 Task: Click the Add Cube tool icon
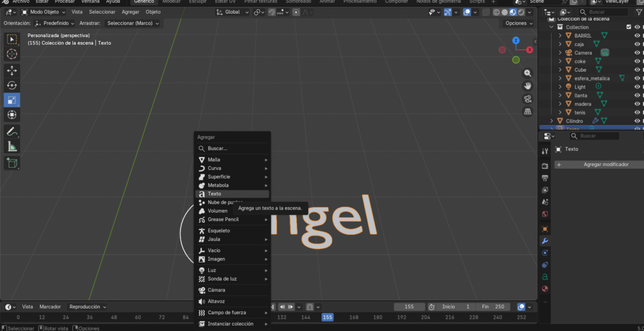(x=12, y=163)
